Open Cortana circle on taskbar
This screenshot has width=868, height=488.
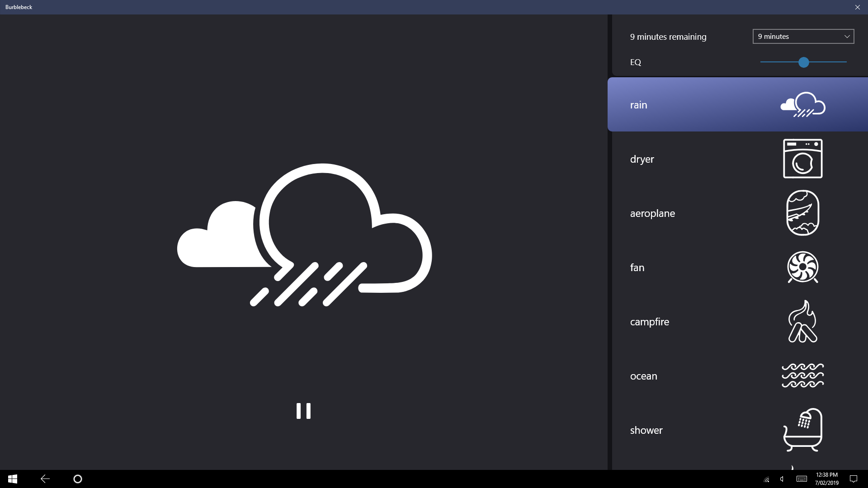pyautogui.click(x=78, y=479)
